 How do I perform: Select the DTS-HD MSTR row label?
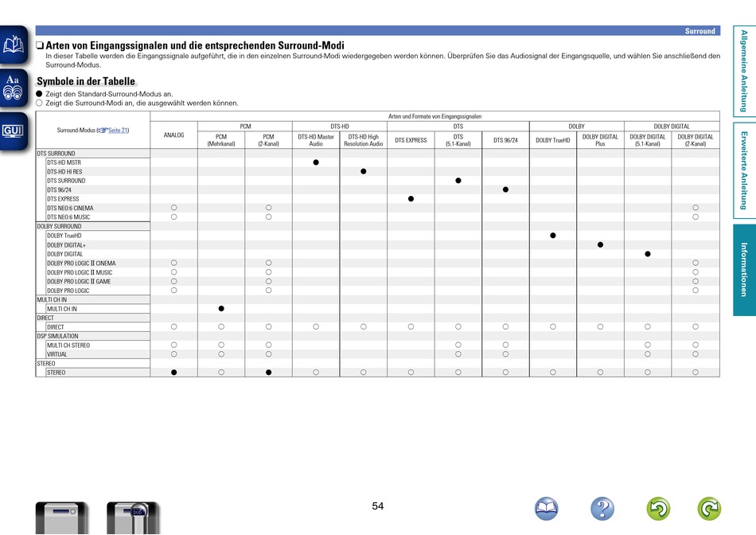(64, 162)
